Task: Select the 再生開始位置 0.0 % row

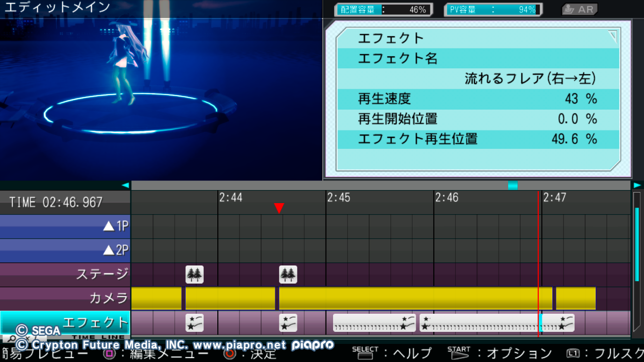Action: click(478, 119)
